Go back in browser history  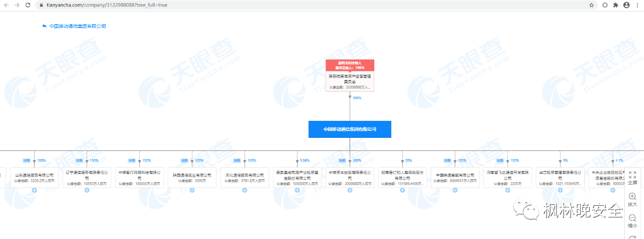(6, 5)
